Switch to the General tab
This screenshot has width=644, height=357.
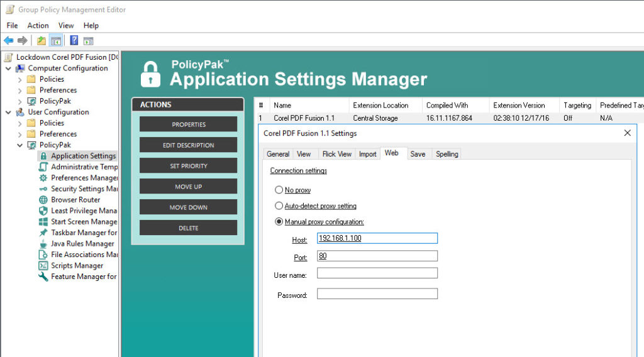point(278,154)
